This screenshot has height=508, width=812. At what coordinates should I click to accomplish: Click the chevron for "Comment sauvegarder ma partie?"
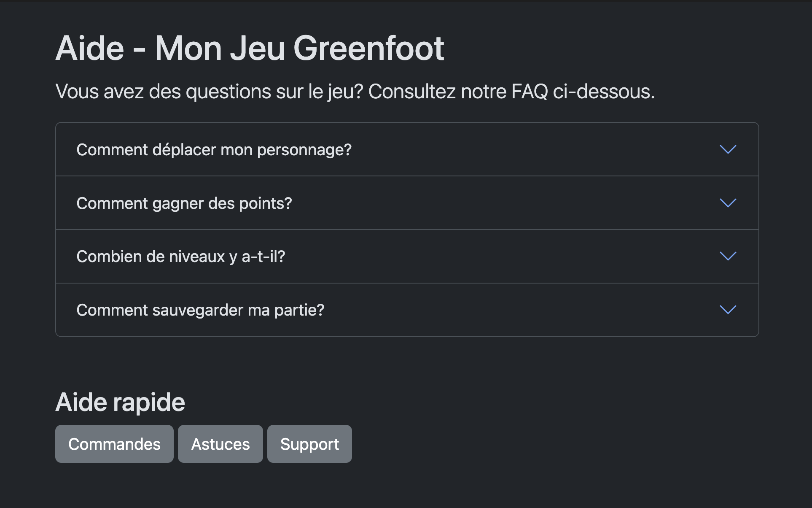[x=728, y=310]
